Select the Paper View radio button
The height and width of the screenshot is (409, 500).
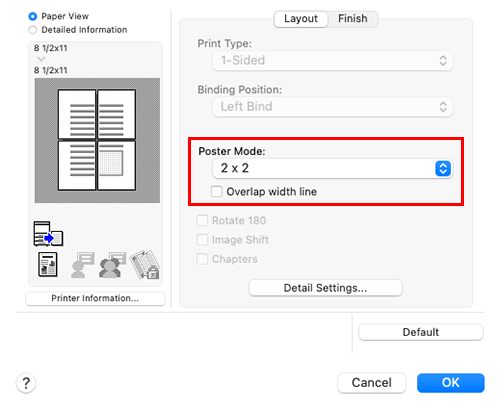point(33,16)
